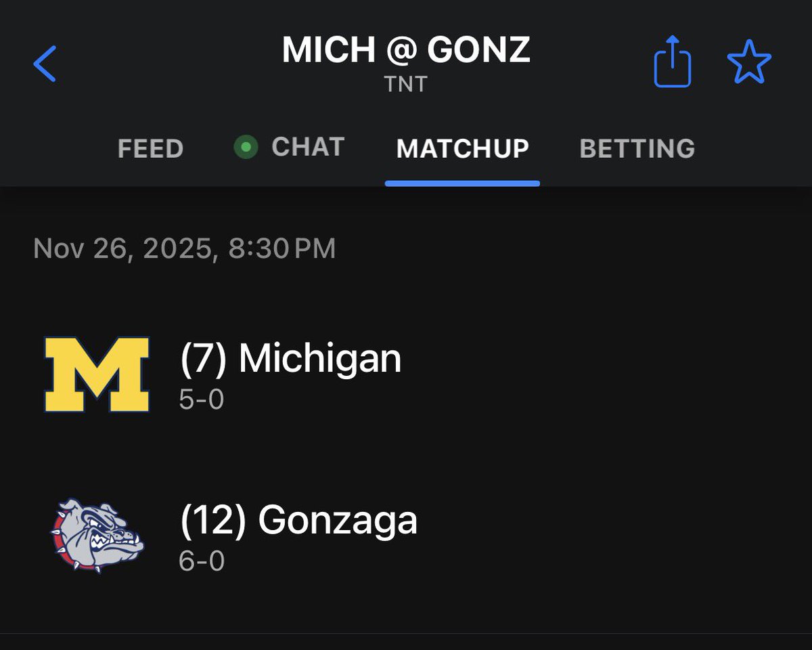Open the Gonzaga team name link
This screenshot has width=812, height=650.
tap(338, 520)
